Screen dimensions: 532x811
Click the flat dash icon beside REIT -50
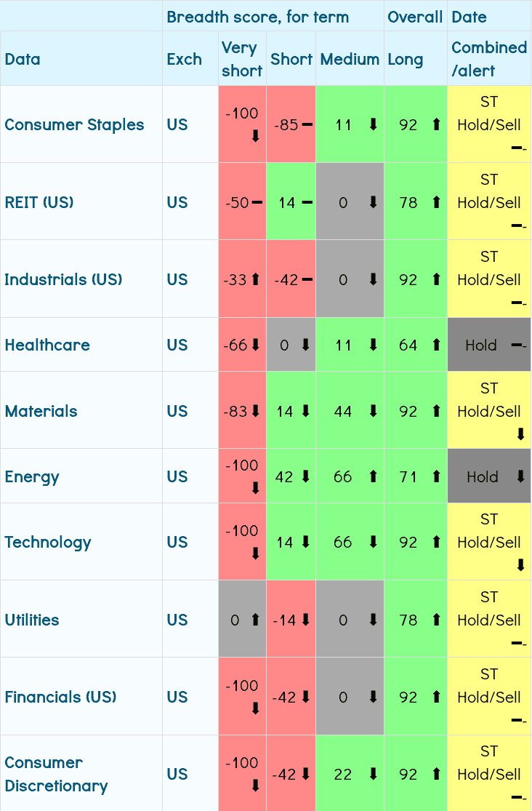click(257, 202)
